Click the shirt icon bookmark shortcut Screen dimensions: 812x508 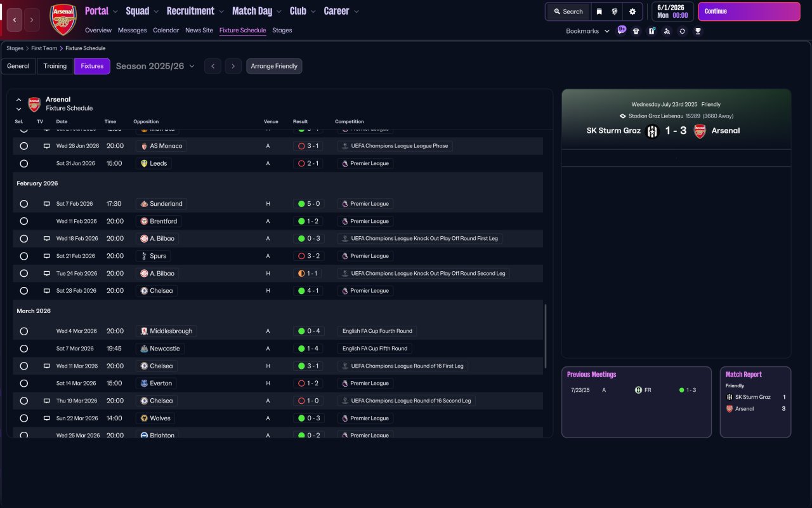point(636,31)
